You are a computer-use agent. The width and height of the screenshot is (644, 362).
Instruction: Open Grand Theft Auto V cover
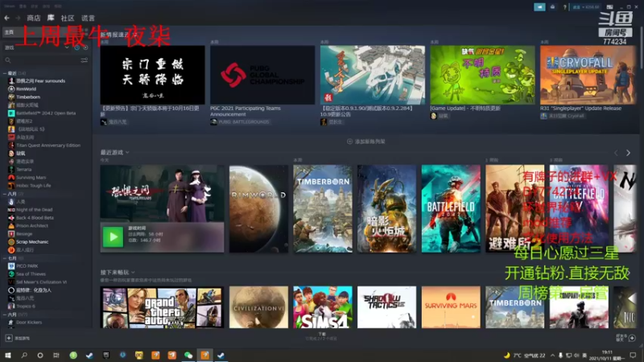(x=162, y=307)
